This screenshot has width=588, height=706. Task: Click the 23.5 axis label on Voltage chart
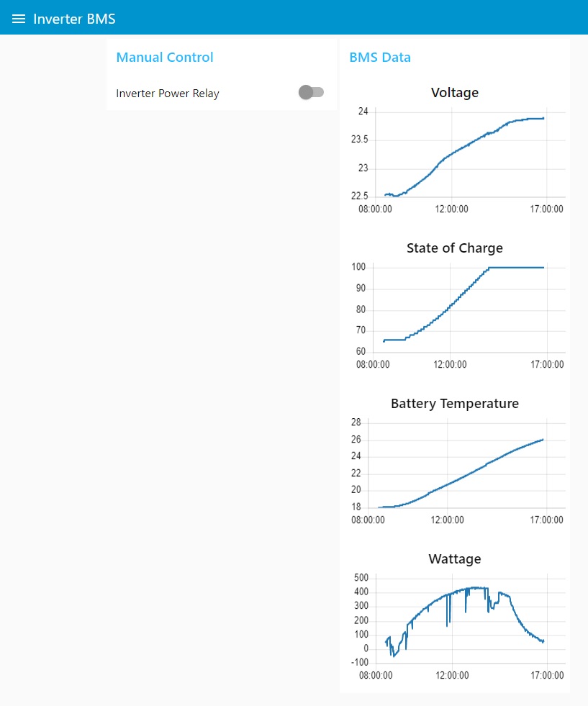pyautogui.click(x=359, y=140)
